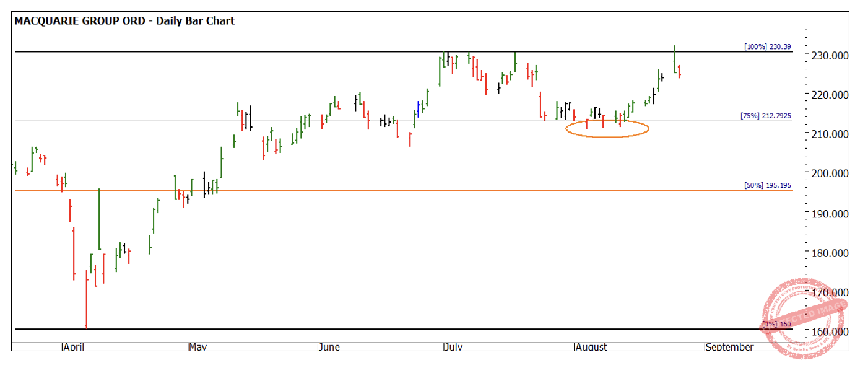
Task: Select the [100%] 230.39 level label
Action: (767, 46)
